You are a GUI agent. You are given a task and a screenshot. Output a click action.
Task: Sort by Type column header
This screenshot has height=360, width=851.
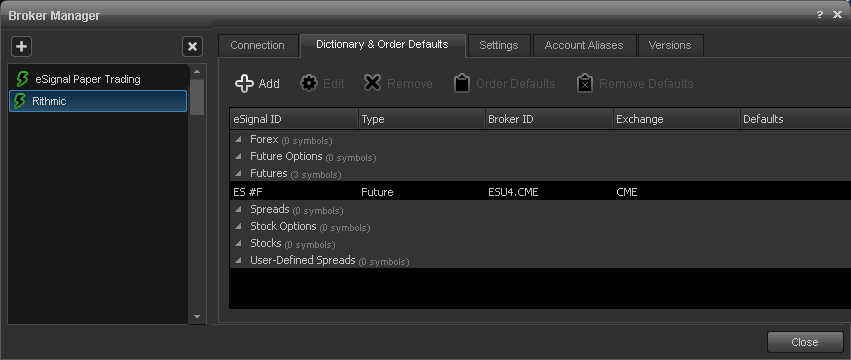pos(422,119)
